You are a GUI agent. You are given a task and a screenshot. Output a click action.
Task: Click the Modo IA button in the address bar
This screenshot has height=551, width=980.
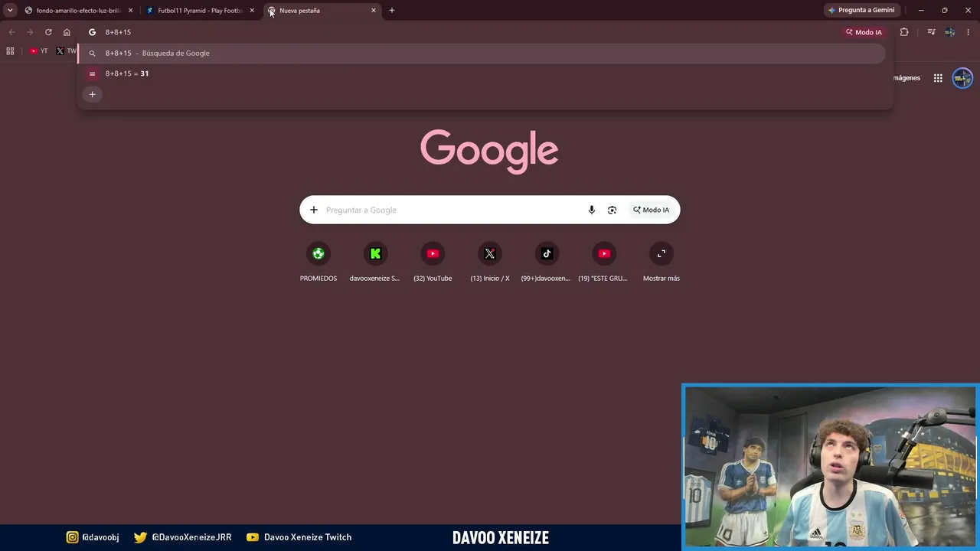coord(864,32)
